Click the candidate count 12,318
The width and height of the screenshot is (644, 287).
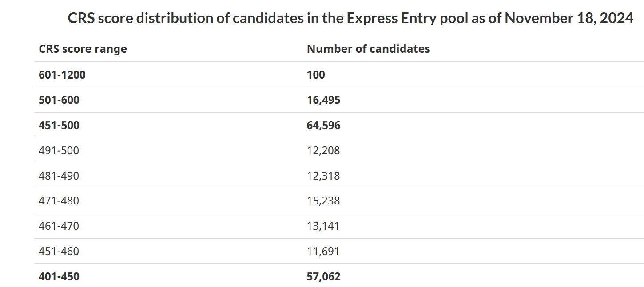pos(323,176)
